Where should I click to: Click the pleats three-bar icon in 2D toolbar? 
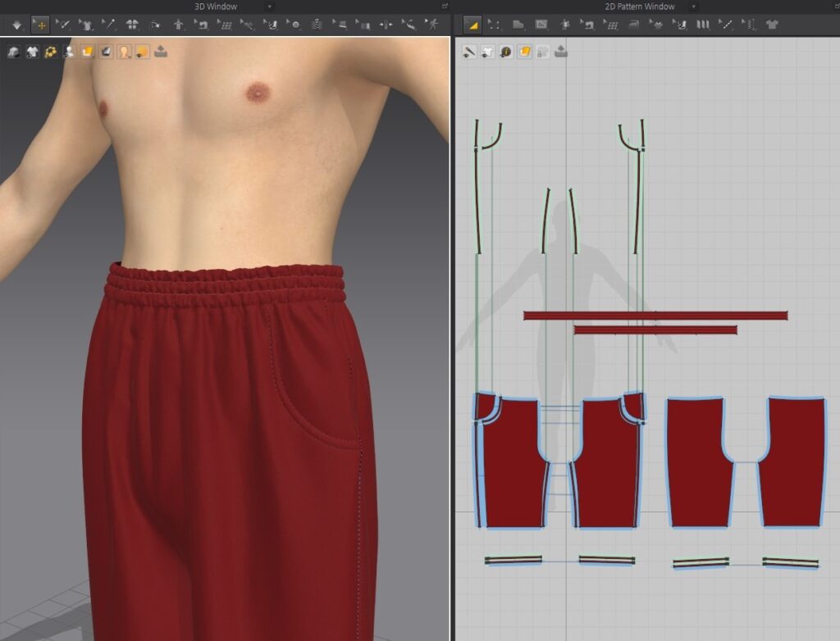[x=702, y=25]
